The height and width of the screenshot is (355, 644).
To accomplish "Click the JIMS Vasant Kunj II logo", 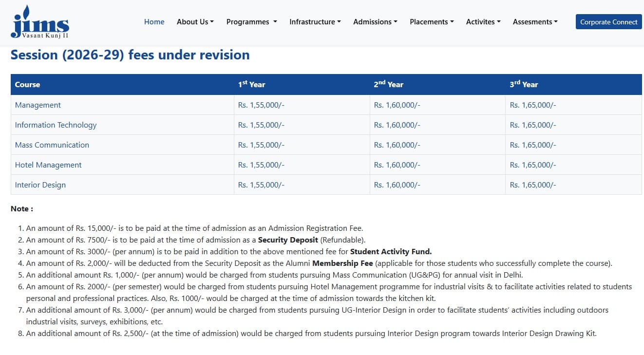I will [40, 22].
